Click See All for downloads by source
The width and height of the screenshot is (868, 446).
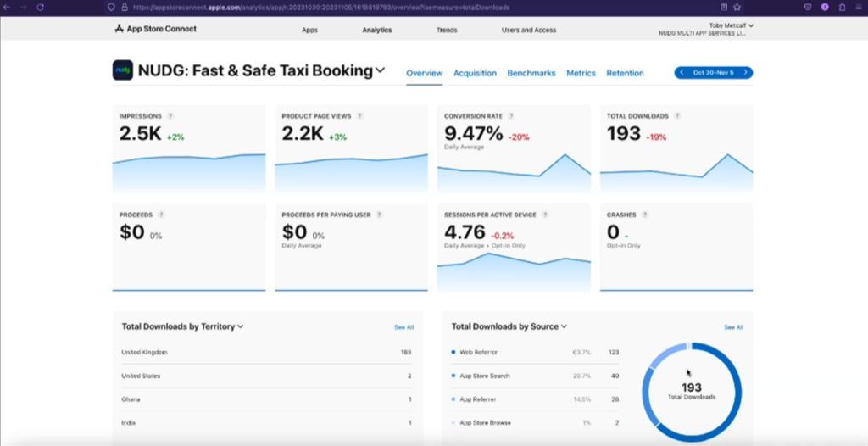[733, 327]
